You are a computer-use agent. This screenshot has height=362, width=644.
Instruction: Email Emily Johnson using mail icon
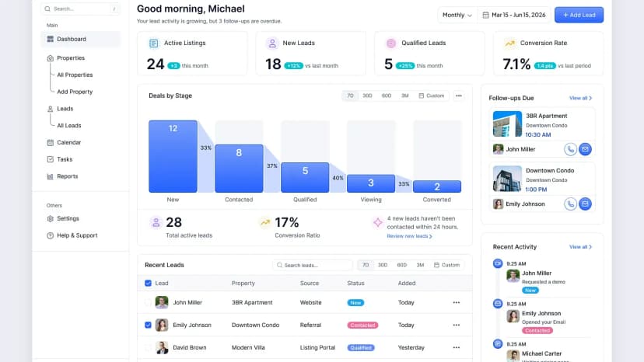(585, 204)
